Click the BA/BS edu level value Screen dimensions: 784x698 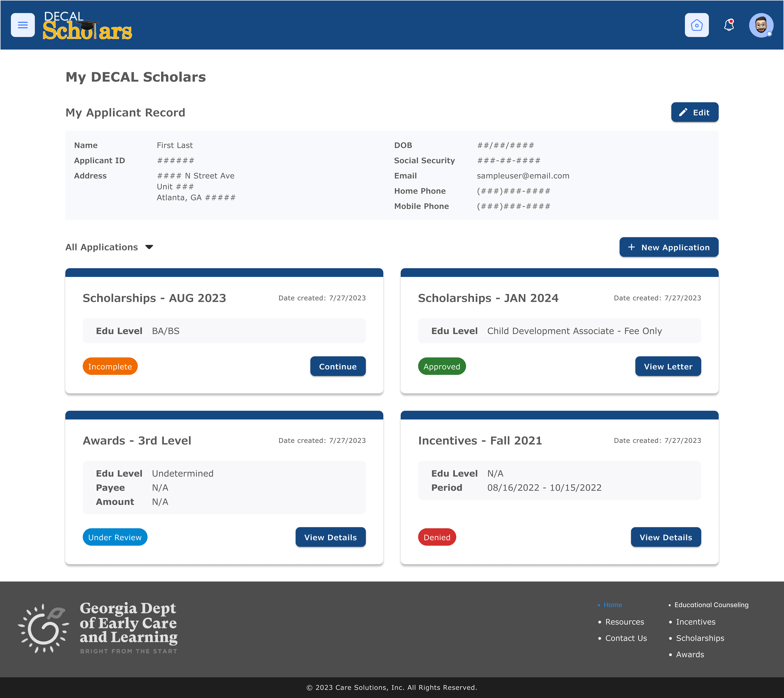coord(165,331)
